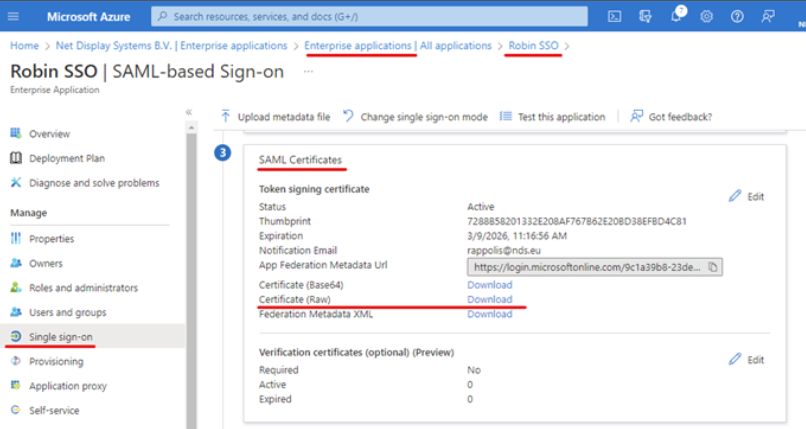Click the Roles and administrators icon
The width and height of the screenshot is (806, 429).
pyautogui.click(x=16, y=287)
